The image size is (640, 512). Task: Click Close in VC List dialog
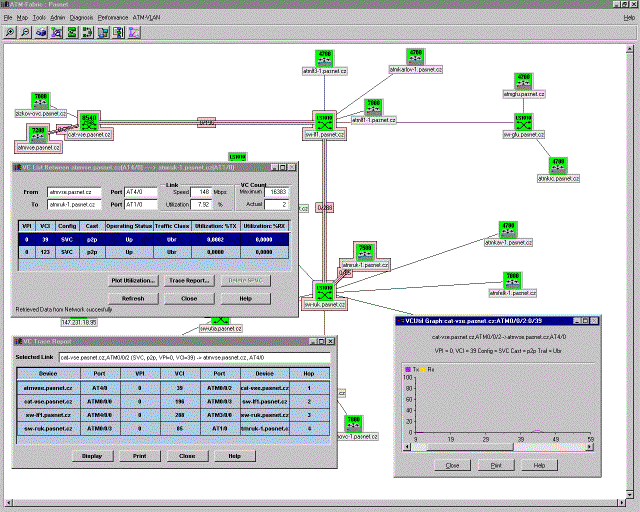pyautogui.click(x=189, y=298)
